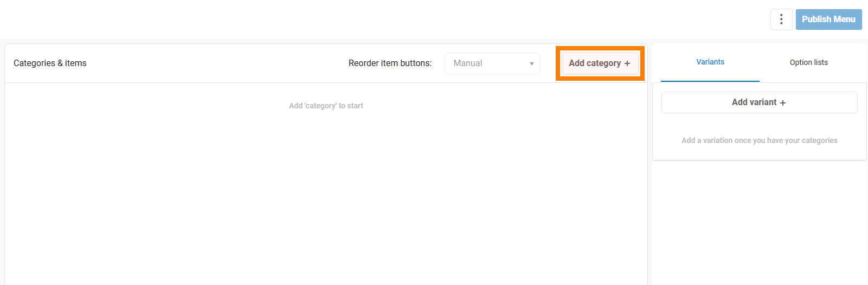Open the three-dot more options menu
This screenshot has width=868, height=285.
781,20
